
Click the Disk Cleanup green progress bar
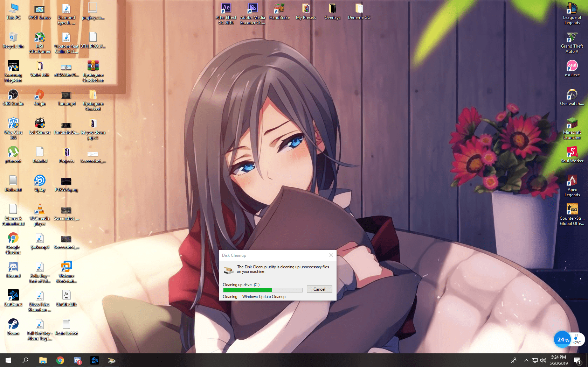coord(263,290)
